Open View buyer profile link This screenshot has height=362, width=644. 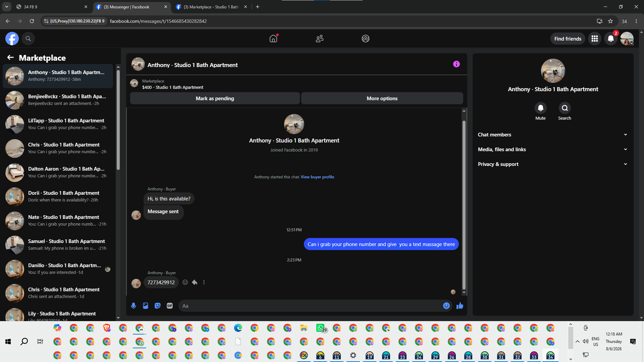pyautogui.click(x=317, y=177)
